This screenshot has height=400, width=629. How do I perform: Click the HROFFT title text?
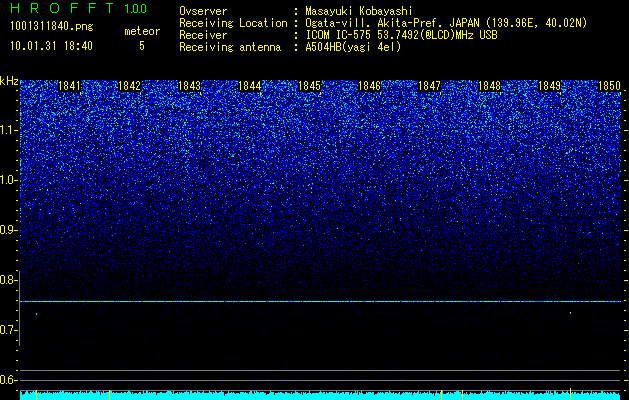tap(63, 8)
